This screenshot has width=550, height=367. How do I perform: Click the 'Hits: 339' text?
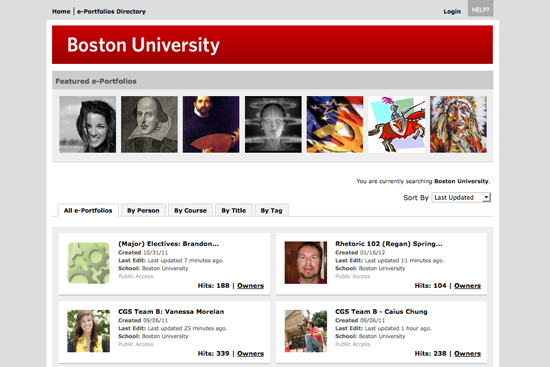pos(214,353)
